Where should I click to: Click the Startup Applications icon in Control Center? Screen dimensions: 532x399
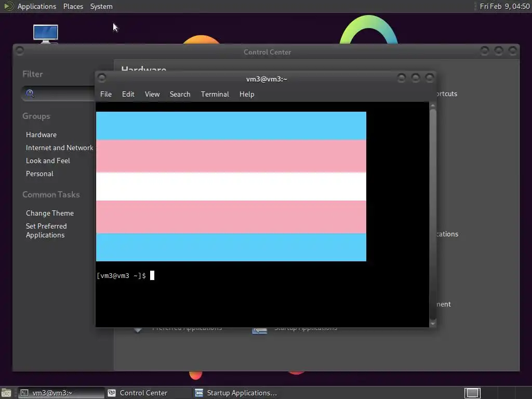click(260, 330)
